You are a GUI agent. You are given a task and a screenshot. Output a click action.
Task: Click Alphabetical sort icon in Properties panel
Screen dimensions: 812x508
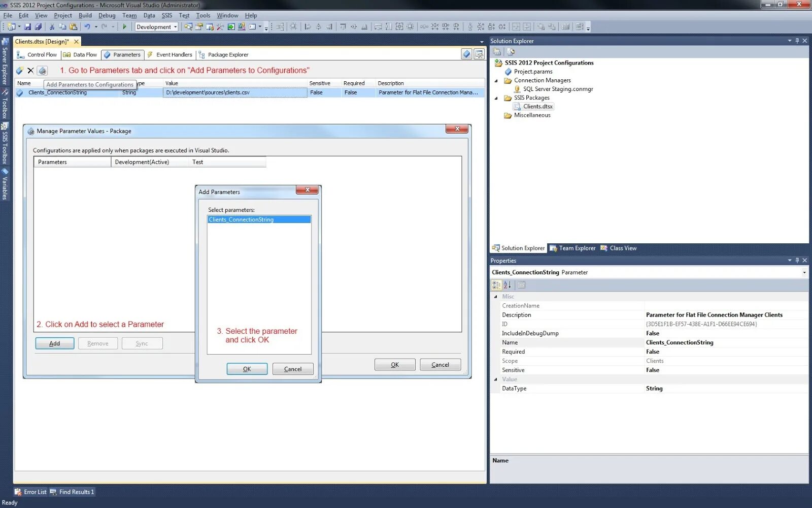[507, 285]
